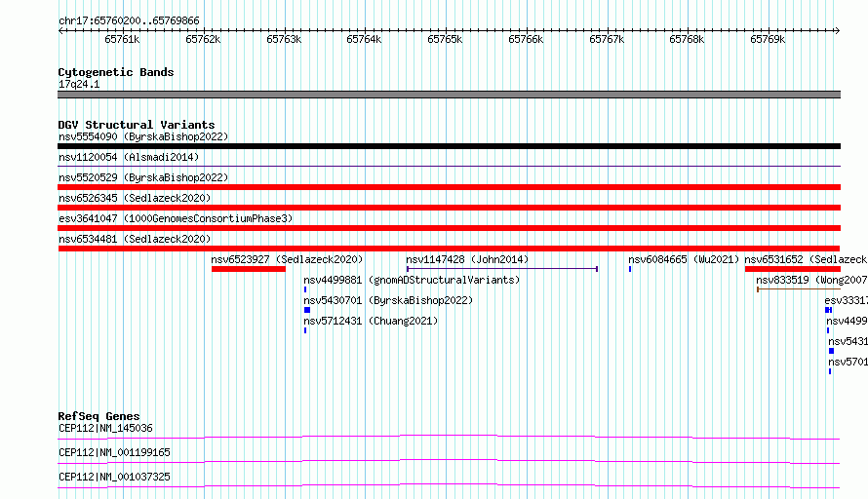
Task: Click the 65763k ruler tick label
Action: [x=284, y=39]
